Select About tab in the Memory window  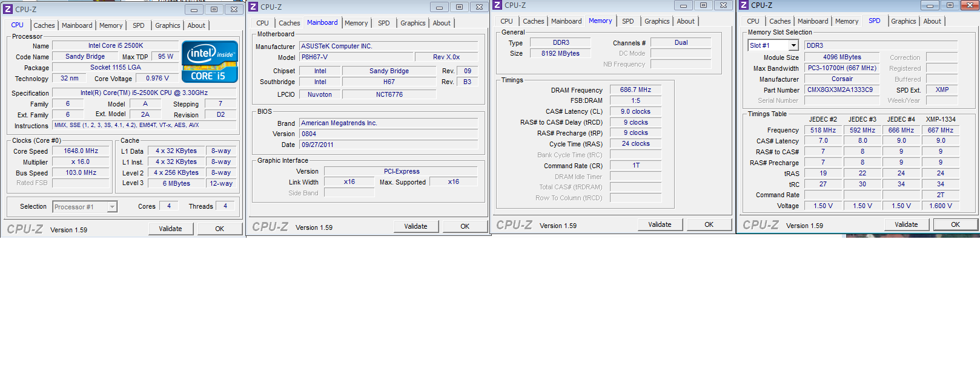click(x=686, y=21)
